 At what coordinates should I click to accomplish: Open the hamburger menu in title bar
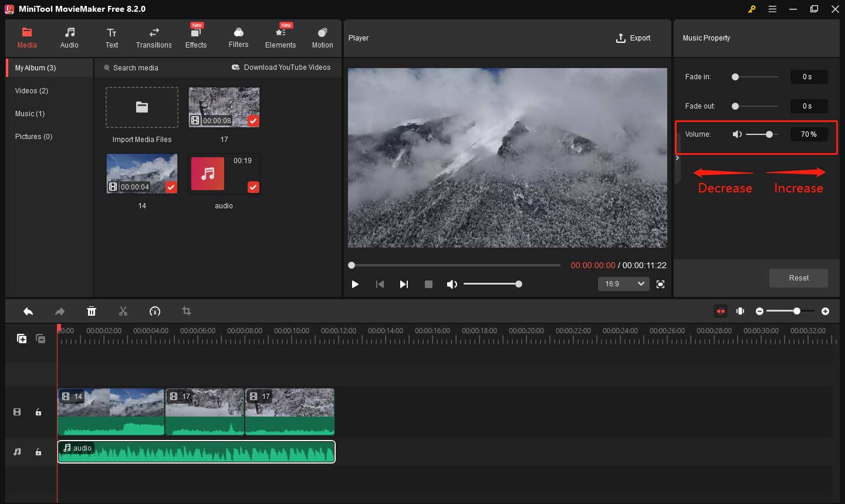(773, 9)
